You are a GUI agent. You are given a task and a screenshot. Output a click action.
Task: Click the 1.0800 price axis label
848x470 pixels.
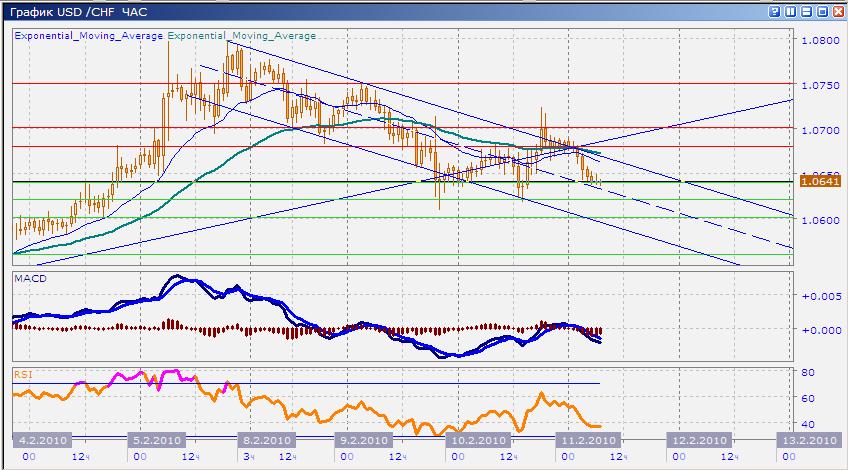[x=819, y=41]
